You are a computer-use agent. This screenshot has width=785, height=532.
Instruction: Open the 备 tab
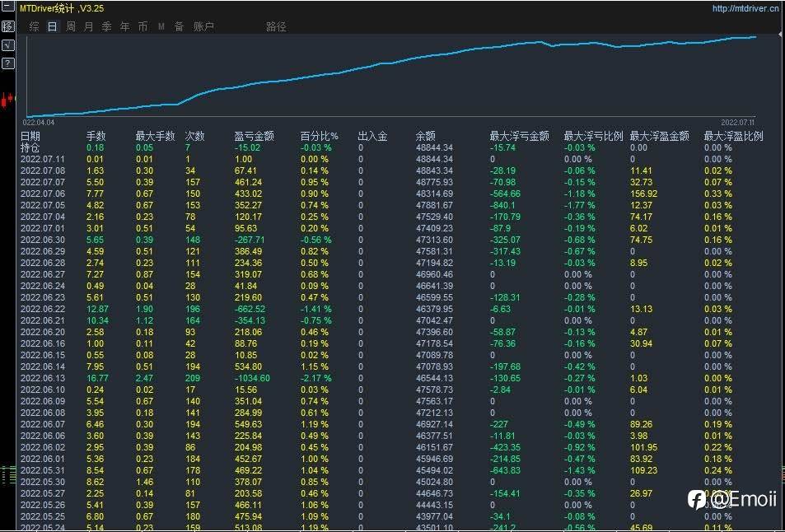[x=180, y=26]
